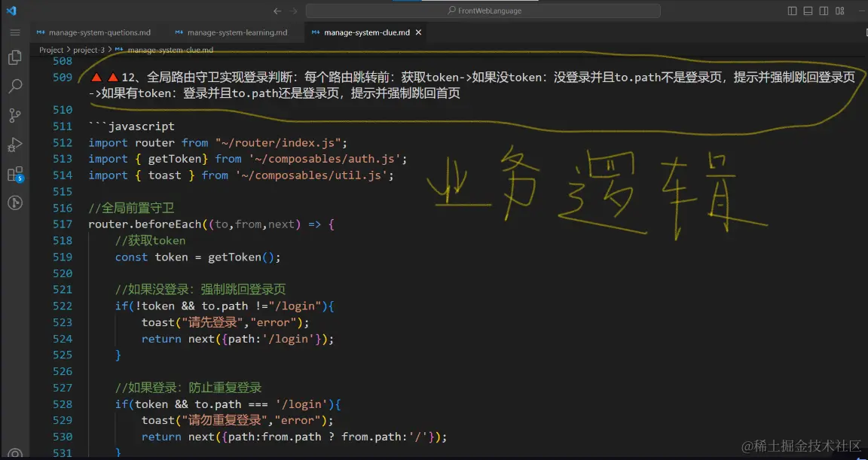This screenshot has height=460, width=868.
Task: Close the manage-system-clue.md tab
Action: point(418,32)
